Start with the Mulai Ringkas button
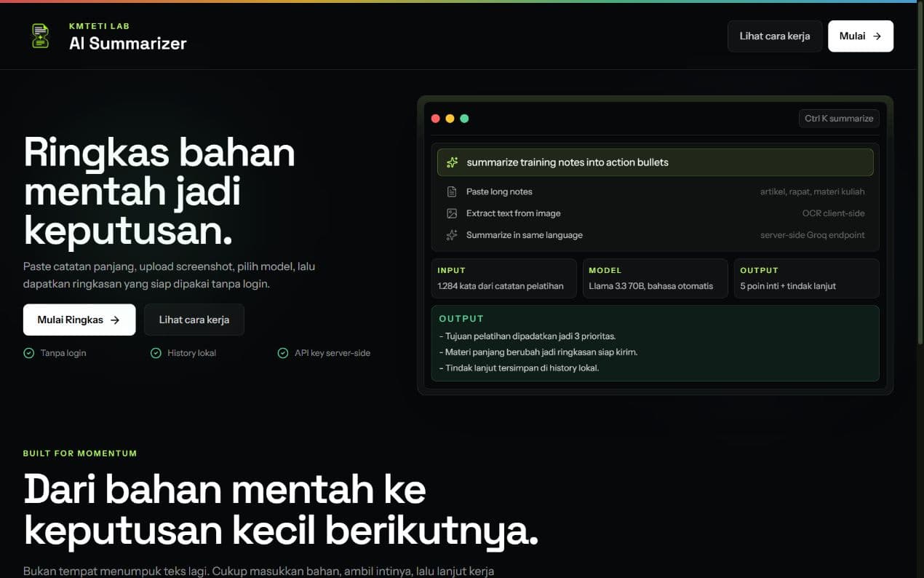 coord(79,320)
